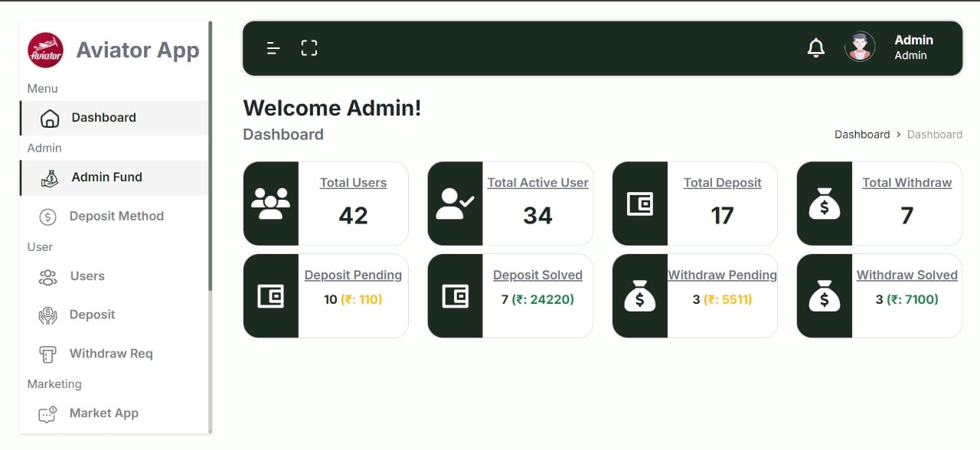Toggle the sidebar with the hamburger icon
980x450 pixels.
(x=273, y=48)
